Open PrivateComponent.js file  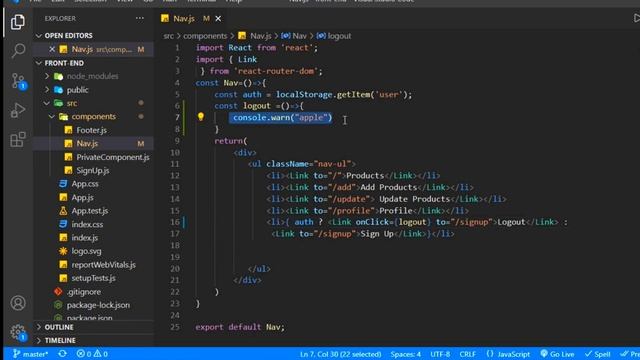click(113, 157)
